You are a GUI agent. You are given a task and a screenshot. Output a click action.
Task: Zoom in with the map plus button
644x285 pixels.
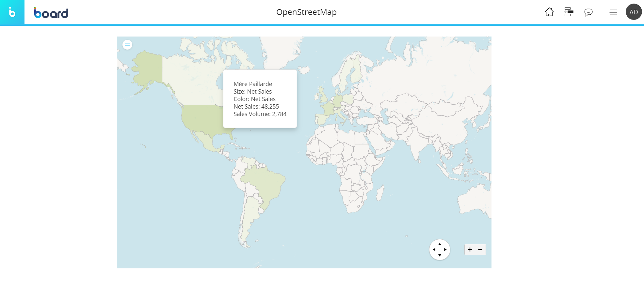point(470,249)
